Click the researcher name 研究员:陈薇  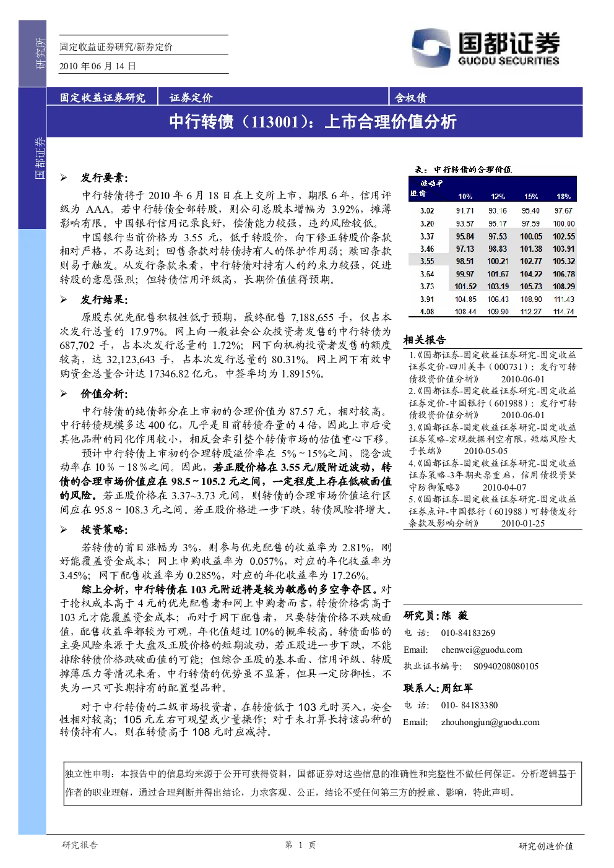[x=436, y=616]
